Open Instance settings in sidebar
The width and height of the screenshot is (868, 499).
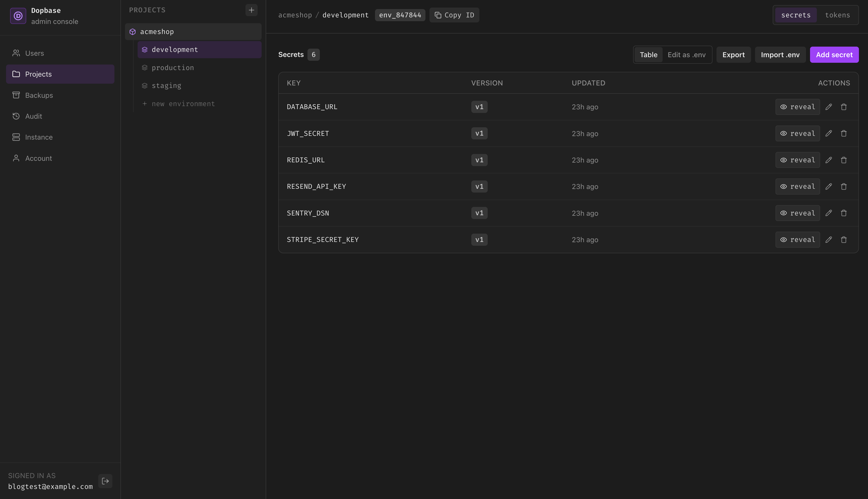(60, 137)
